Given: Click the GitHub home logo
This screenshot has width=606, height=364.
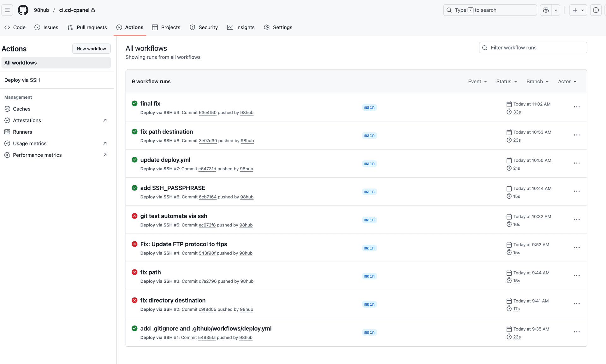Looking at the screenshot, I should (23, 10).
